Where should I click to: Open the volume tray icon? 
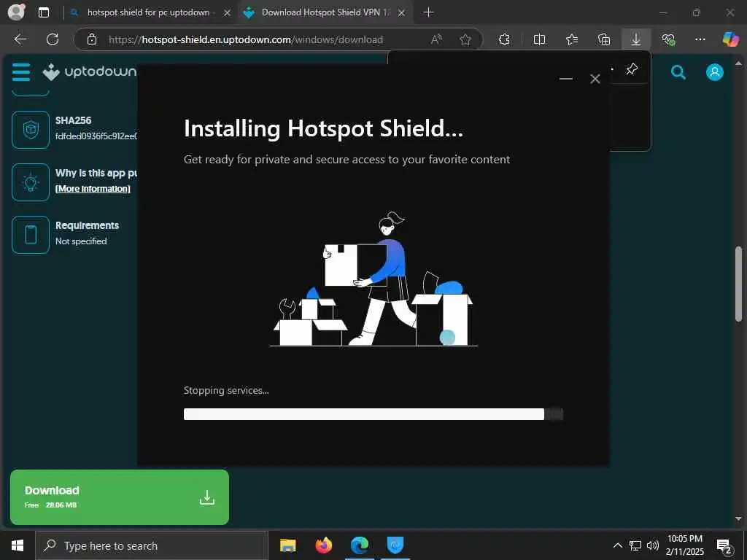point(652,545)
